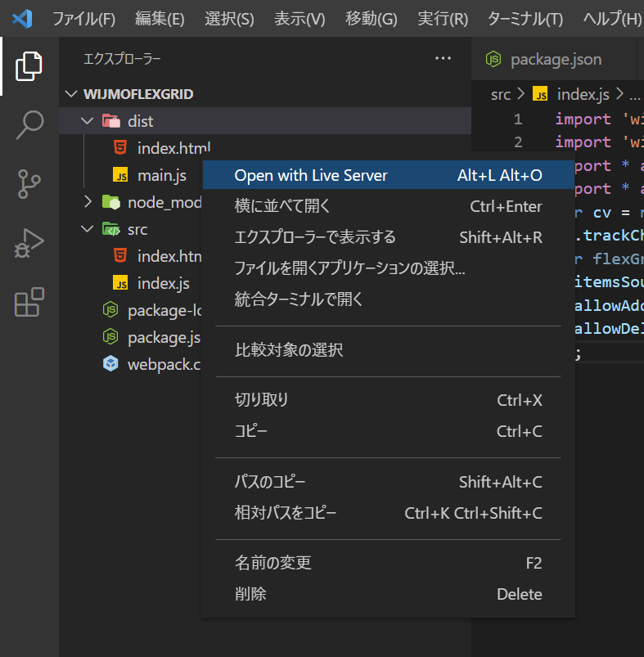Click line number 1 in editor gutter

(x=518, y=119)
